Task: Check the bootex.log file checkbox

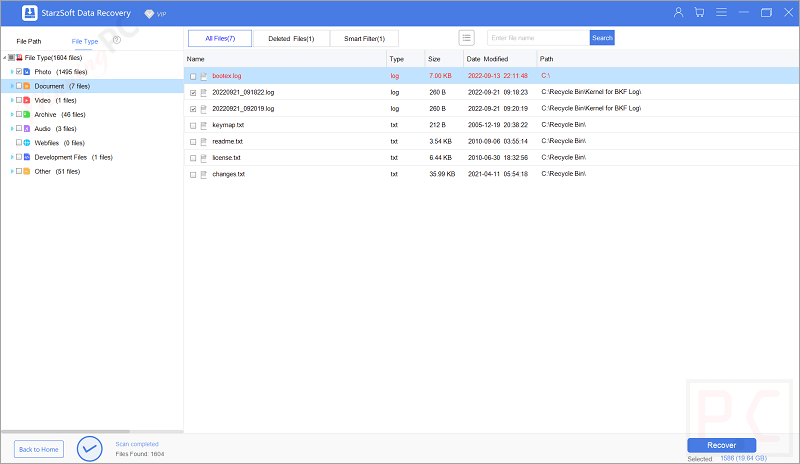Action: tap(193, 77)
